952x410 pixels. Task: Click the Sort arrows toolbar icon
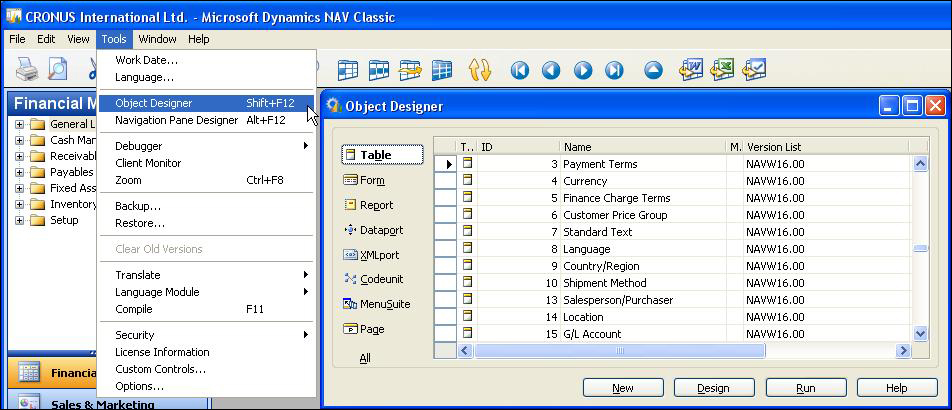(480, 70)
